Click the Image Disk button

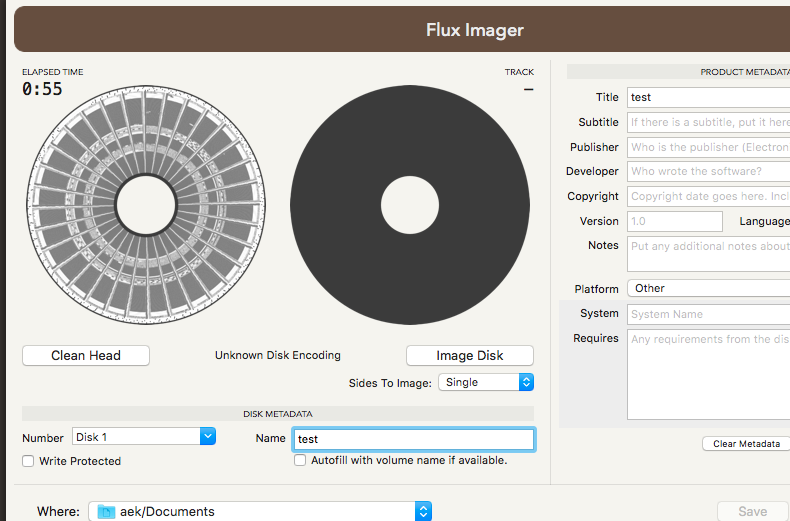point(469,355)
